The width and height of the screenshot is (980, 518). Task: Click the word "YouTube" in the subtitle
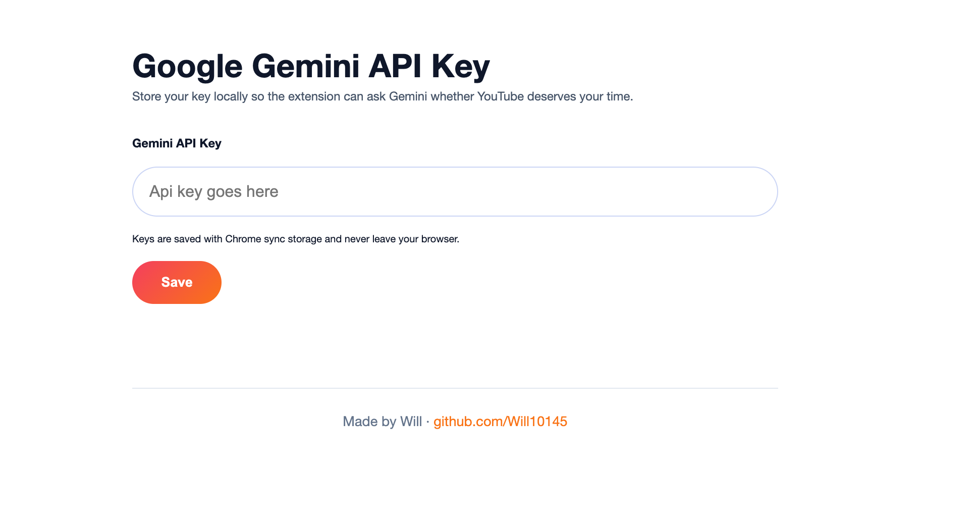coord(501,96)
